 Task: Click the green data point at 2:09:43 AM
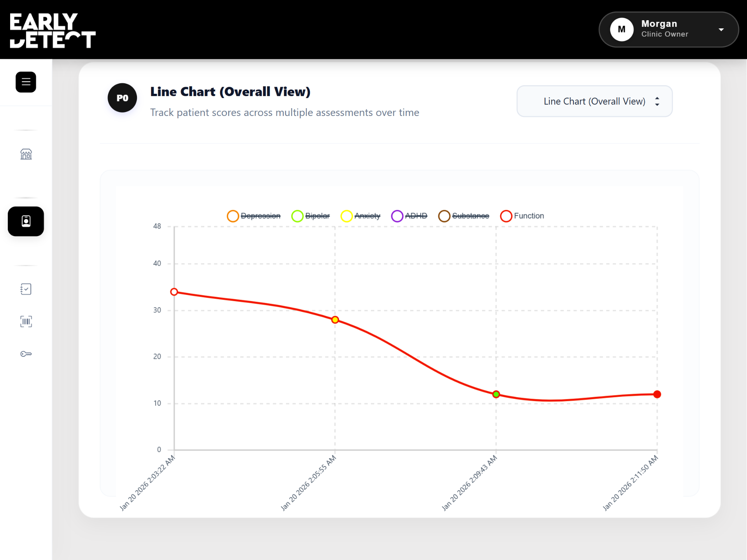(x=496, y=395)
